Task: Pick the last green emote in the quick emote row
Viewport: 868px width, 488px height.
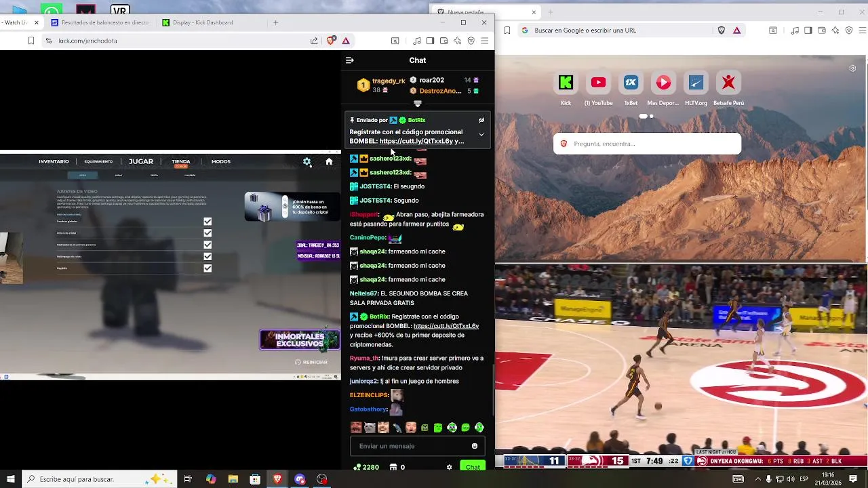Action: point(479,428)
